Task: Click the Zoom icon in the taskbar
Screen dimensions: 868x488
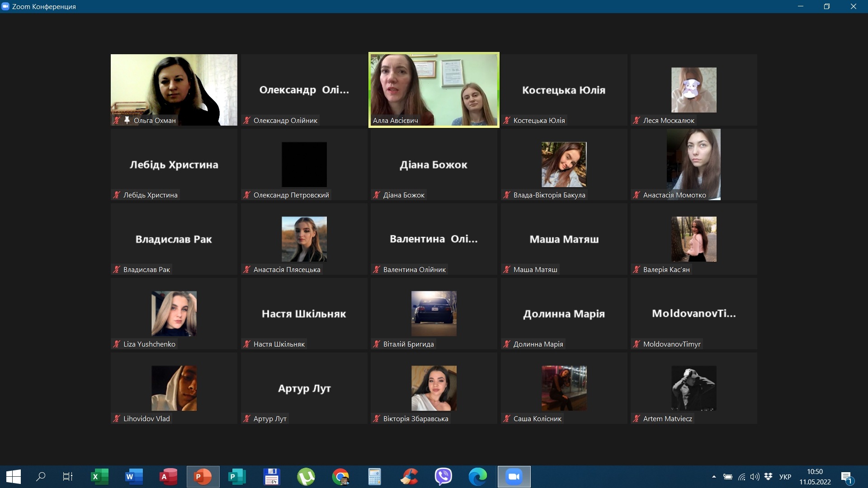Action: click(514, 477)
